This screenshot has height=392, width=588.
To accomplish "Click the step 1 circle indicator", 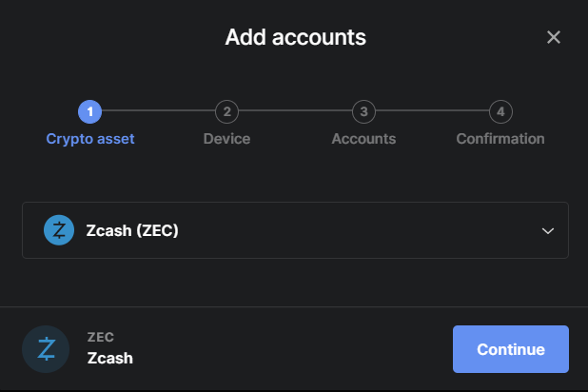I will pos(90,111).
